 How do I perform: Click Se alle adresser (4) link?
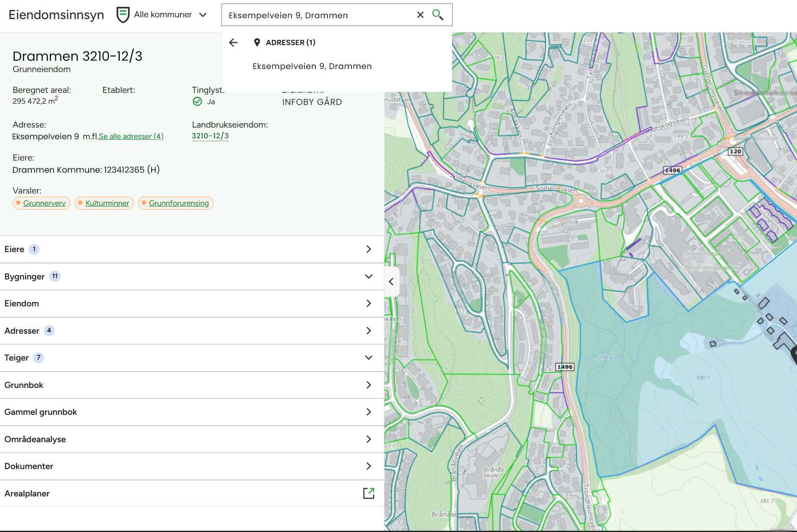coord(131,136)
